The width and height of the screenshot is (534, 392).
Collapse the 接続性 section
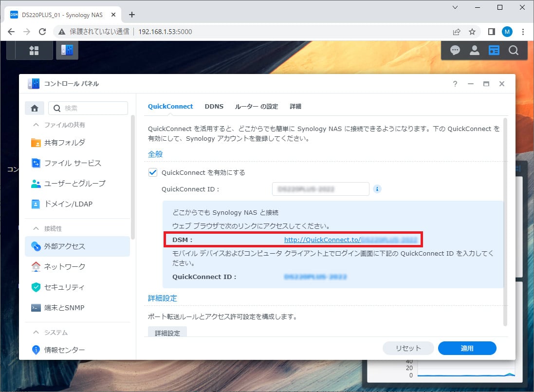[36, 228]
